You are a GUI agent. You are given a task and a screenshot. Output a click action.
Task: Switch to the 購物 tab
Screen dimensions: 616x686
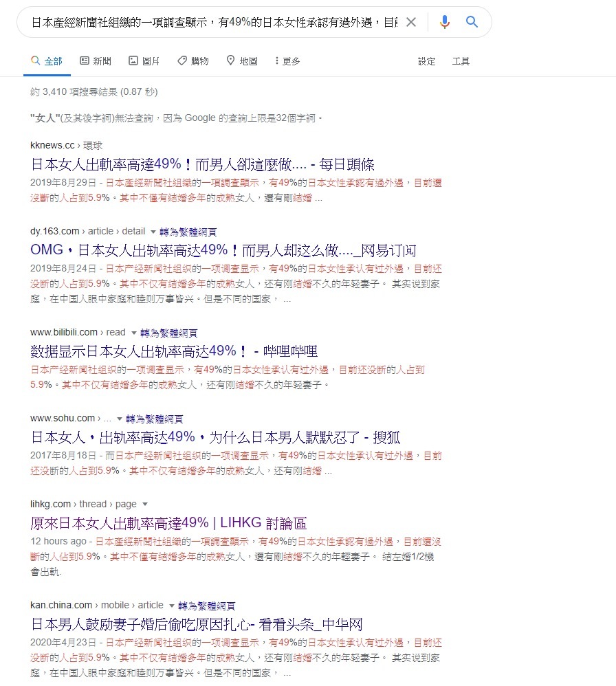[193, 60]
